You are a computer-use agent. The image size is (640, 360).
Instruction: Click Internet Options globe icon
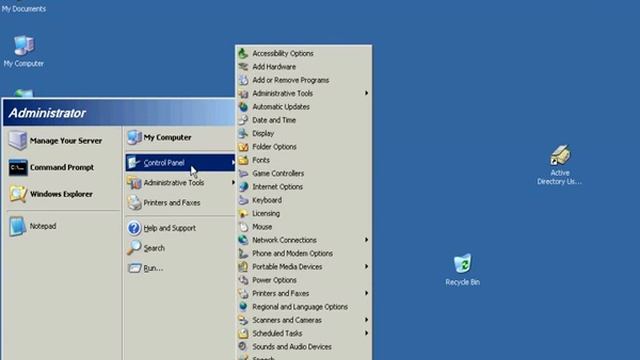pos(243,187)
